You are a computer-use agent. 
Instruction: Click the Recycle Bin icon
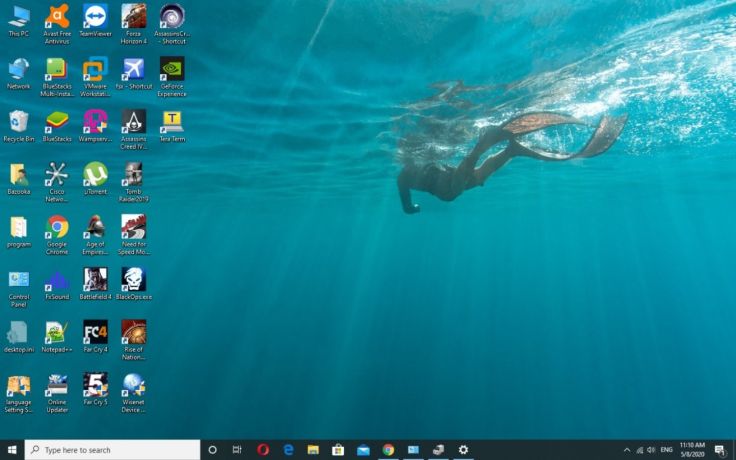coord(19,122)
